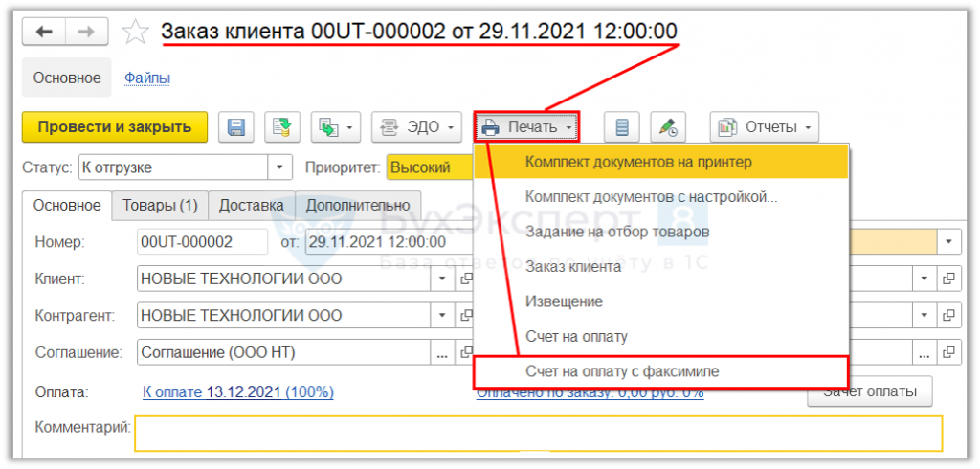Open the create-based-on icon dropdown
Image resolution: width=980 pixels, height=469 pixels.
tap(336, 127)
